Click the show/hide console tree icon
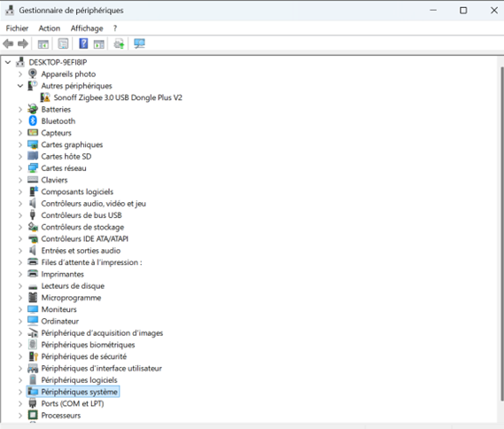Screen dimensions: 504x429 (43, 43)
